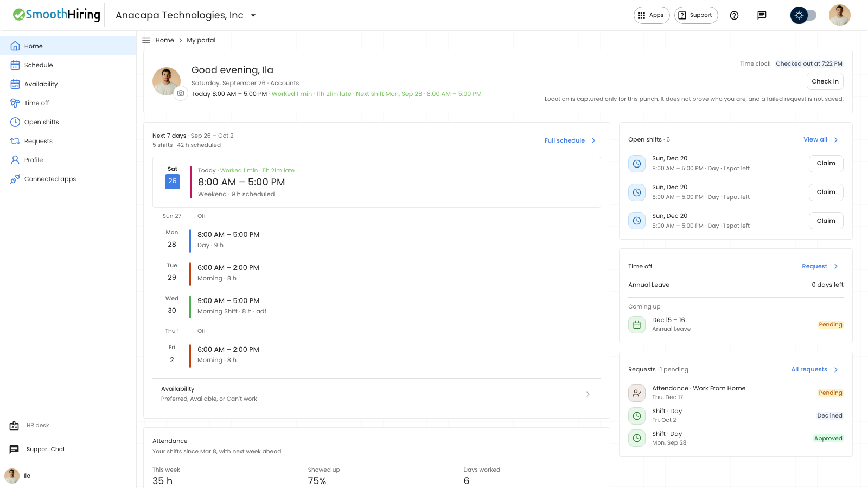The image size is (868, 488).
Task: Open the Support button in the header
Action: (696, 15)
